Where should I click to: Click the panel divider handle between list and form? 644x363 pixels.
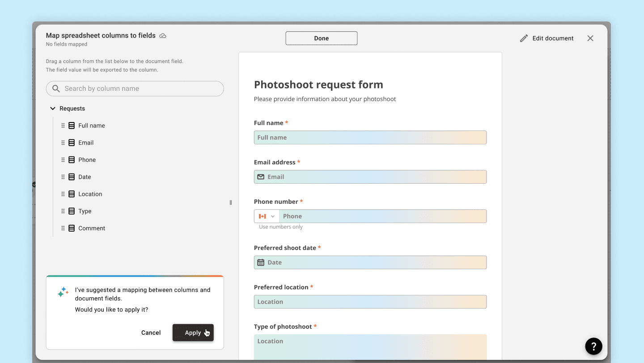coord(231,203)
